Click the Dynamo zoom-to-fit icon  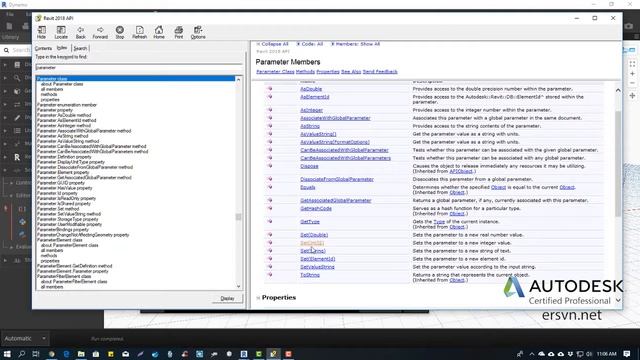click(632, 64)
